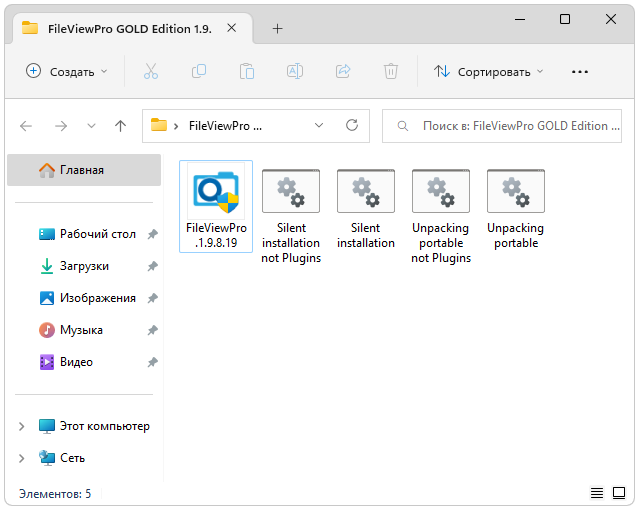Open a new tab with plus button
The width and height of the screenshot is (640, 510).
click(278, 28)
